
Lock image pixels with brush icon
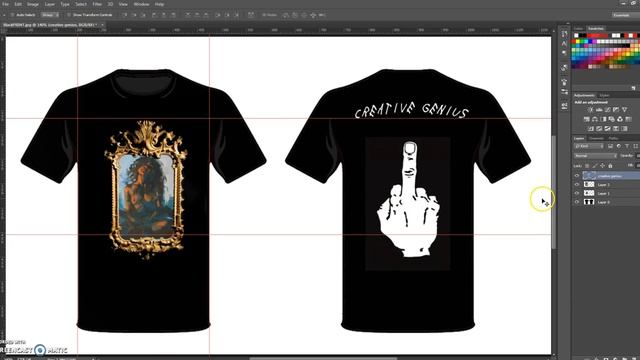(x=595, y=166)
